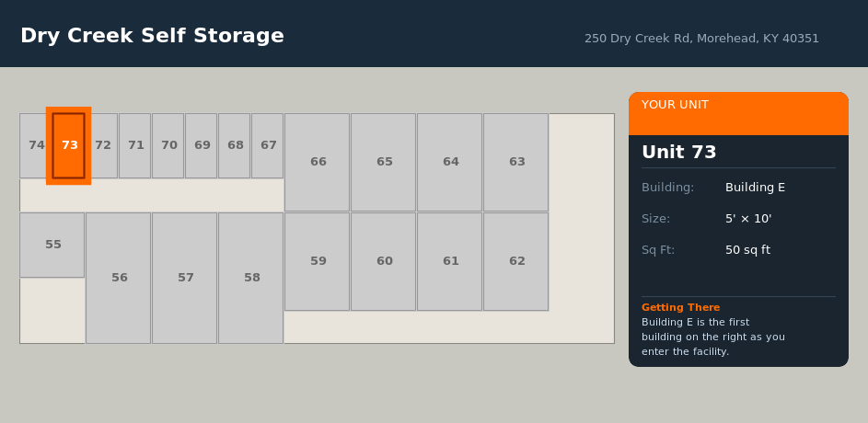Image resolution: width=868 pixels, height=423 pixels.
Task: Choose storage unit 57
Action: pyautogui.click(x=185, y=278)
